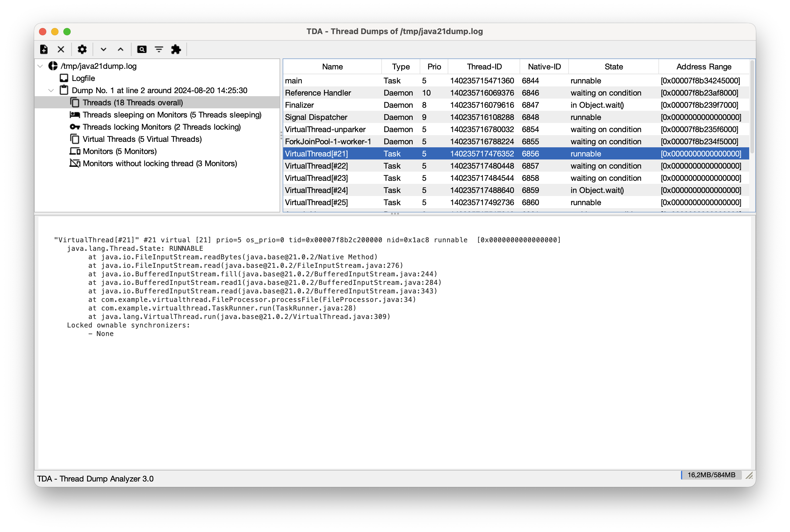Image resolution: width=790 pixels, height=532 pixels.
Task: Open the plugins puzzle-piece toolbar icon
Action: 176,49
